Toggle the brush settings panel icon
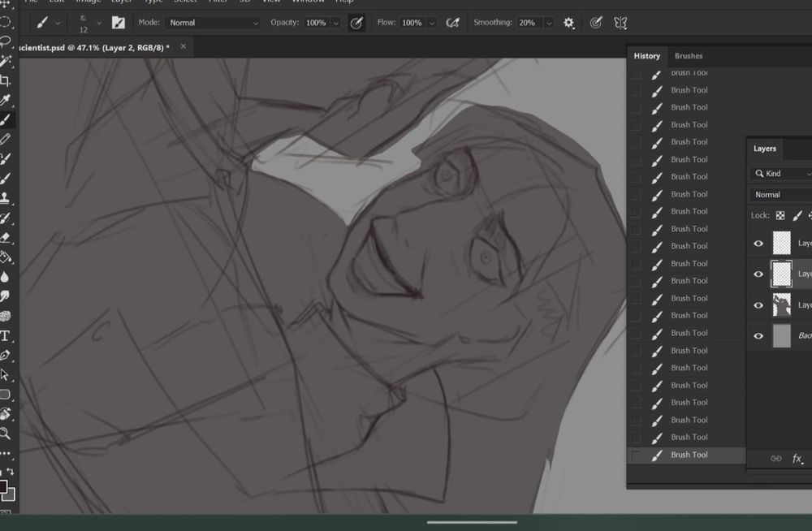Viewport: 812px width, 531px height. (119, 23)
